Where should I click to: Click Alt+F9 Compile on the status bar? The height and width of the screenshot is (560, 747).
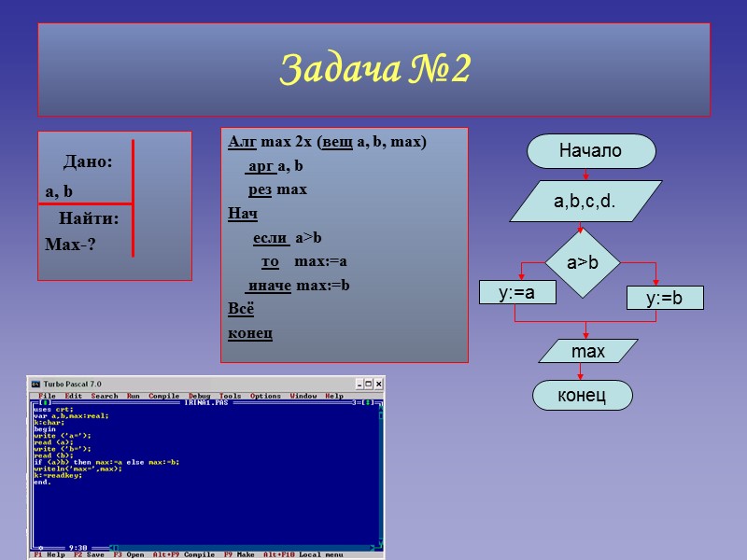tap(184, 554)
